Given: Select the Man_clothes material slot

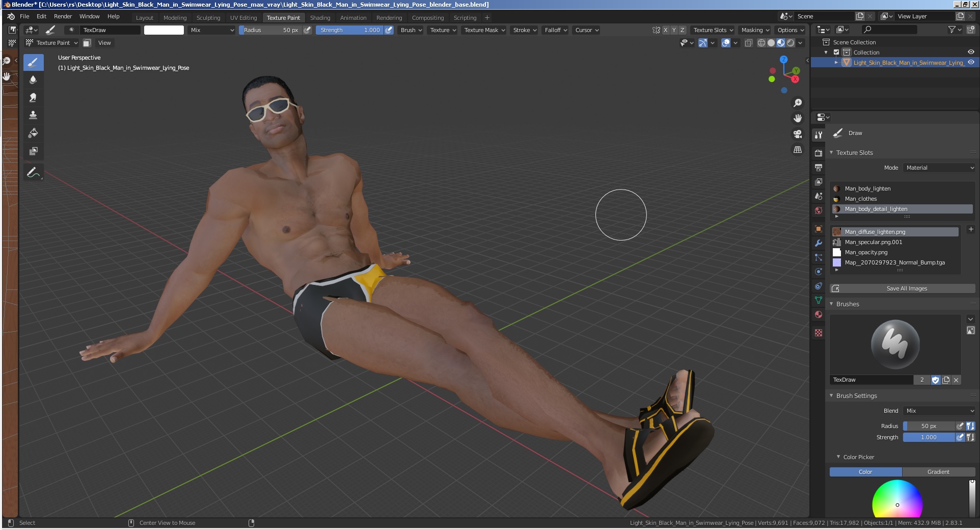Looking at the screenshot, I should (903, 199).
